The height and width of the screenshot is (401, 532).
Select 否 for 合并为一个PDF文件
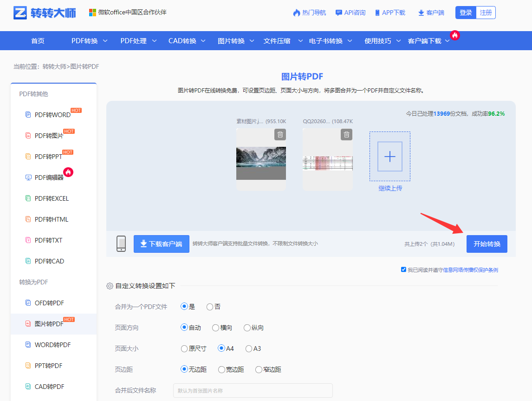tap(210, 307)
